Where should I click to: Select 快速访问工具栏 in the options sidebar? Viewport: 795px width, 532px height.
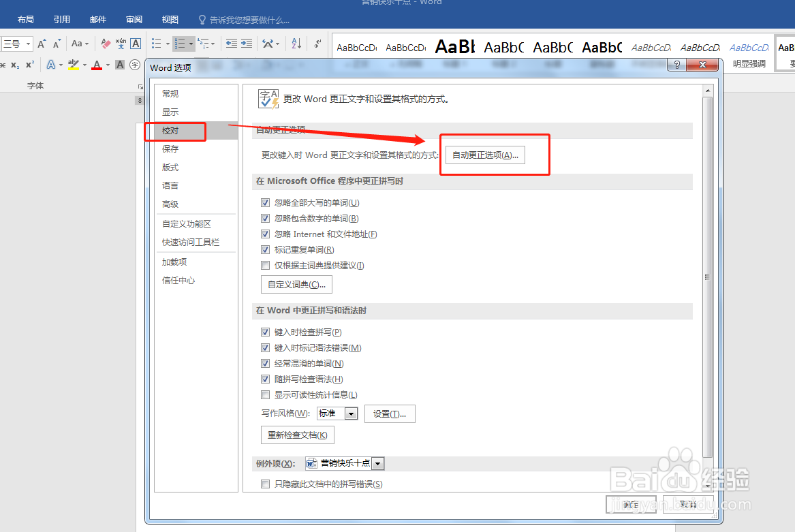pos(196,242)
